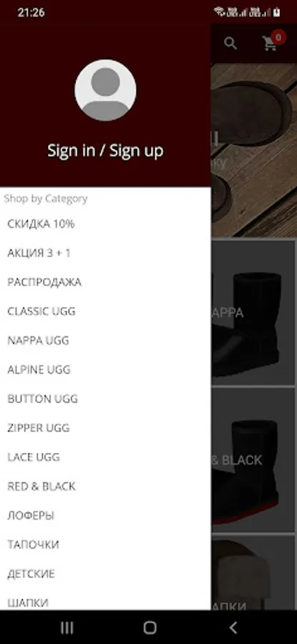Viewport: 297px width, 644px height.
Task: Open the RED & BLACK drawer item
Action: [106, 487]
